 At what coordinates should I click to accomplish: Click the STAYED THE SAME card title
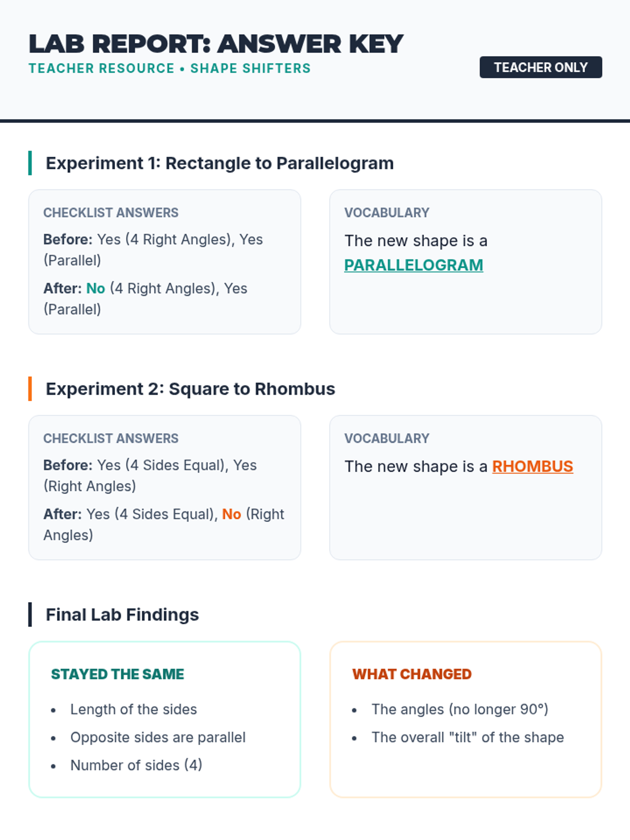(118, 674)
